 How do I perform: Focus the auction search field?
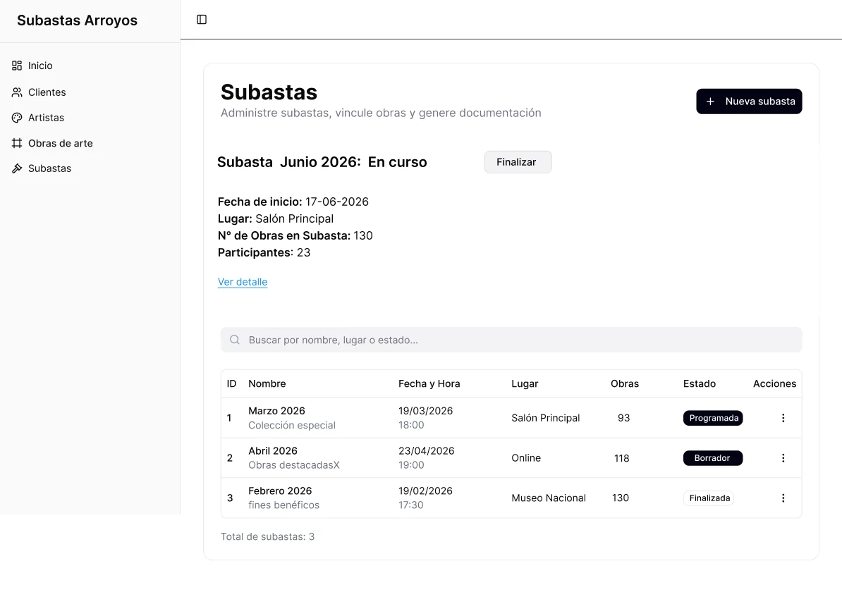tap(511, 340)
